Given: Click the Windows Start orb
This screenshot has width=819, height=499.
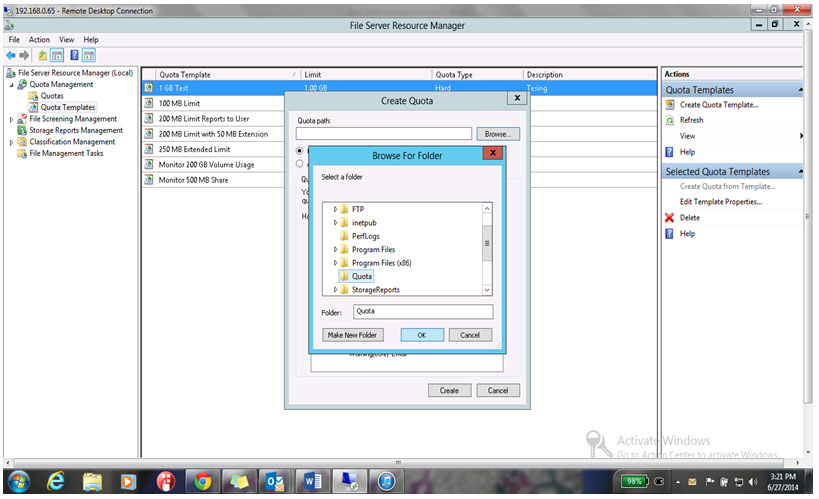Looking at the screenshot, I should (x=18, y=481).
